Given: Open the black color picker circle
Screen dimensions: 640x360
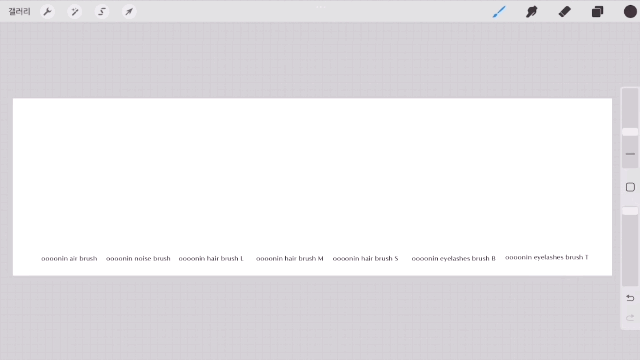Looking at the screenshot, I should tap(630, 11).
